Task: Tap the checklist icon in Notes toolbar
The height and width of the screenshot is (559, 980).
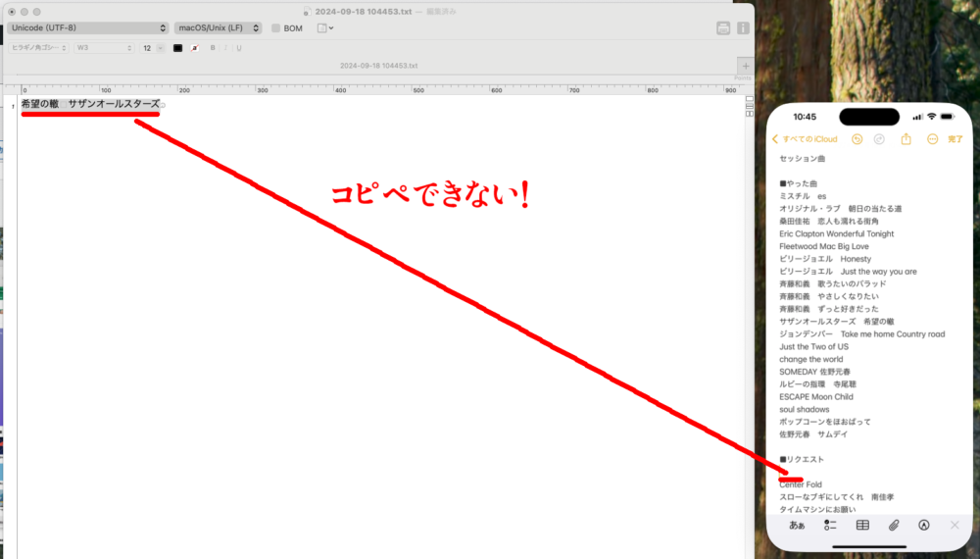Action: click(x=830, y=525)
